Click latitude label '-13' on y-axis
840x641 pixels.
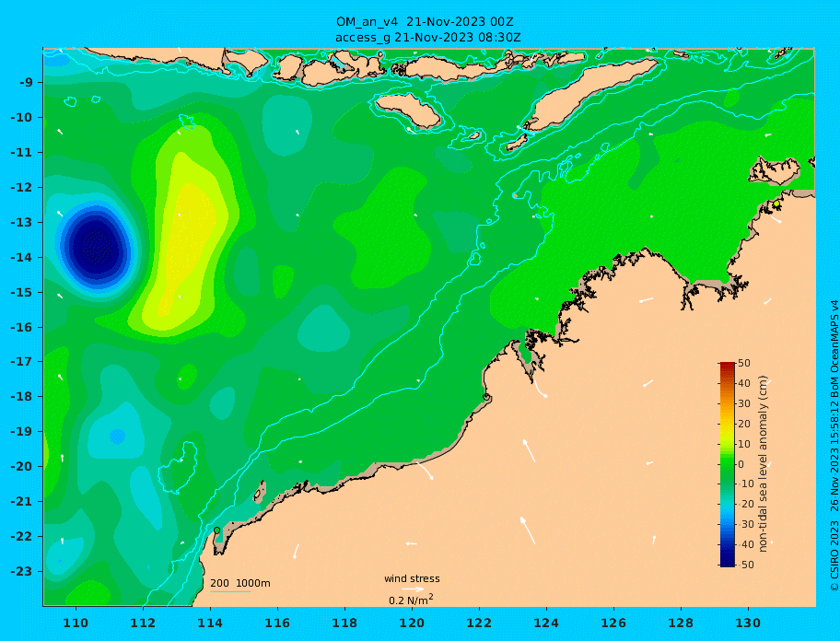[22, 222]
